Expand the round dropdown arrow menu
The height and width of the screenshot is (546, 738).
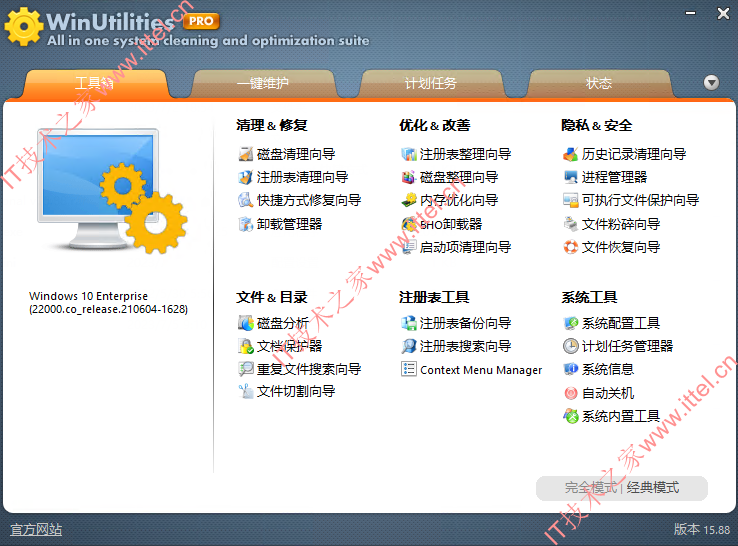click(x=711, y=83)
